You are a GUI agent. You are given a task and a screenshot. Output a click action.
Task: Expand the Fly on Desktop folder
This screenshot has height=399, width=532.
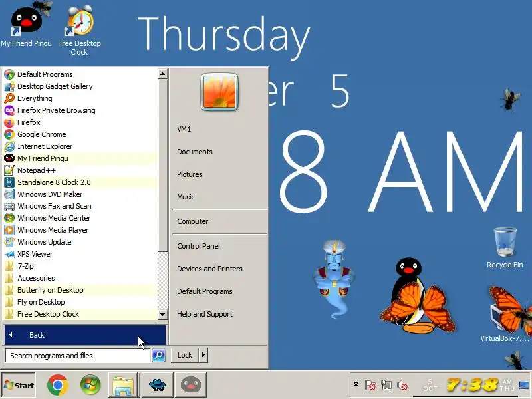pos(80,302)
